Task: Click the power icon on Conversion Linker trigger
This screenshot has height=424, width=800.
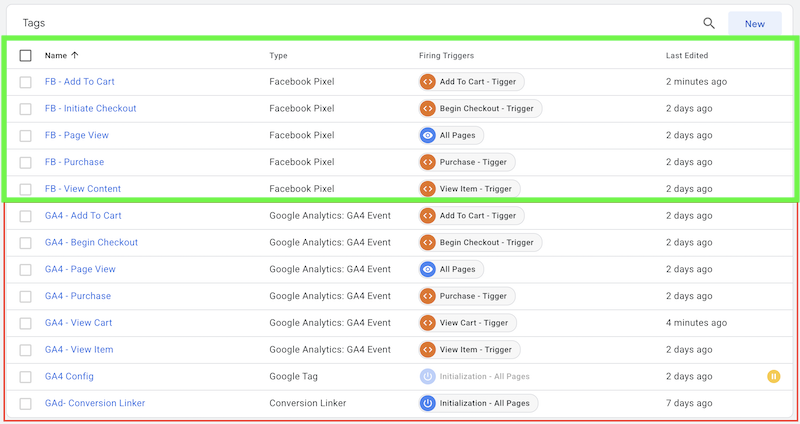Action: (428, 403)
